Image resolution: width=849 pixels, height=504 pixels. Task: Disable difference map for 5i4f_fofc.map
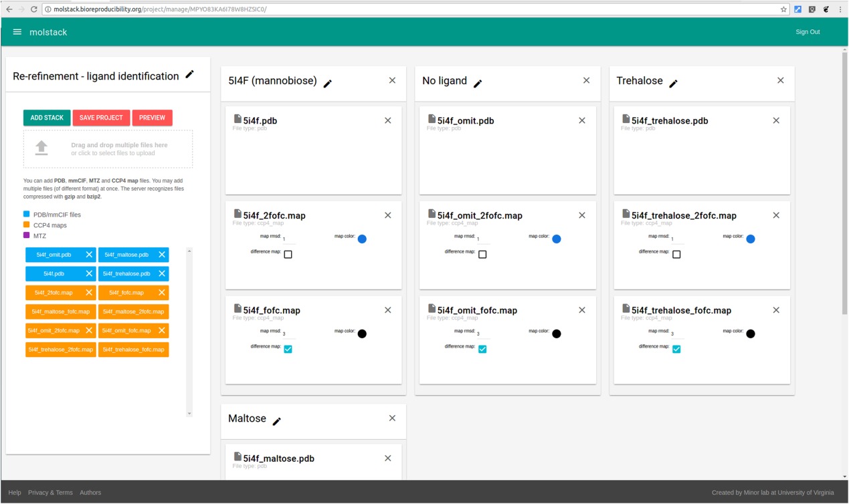tap(288, 349)
